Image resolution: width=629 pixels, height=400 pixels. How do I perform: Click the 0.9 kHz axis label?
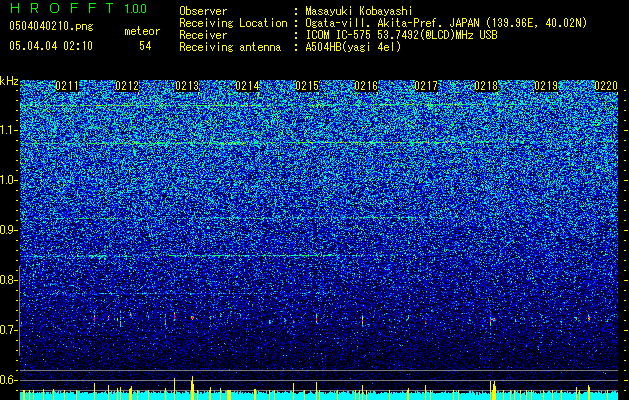(x=9, y=230)
